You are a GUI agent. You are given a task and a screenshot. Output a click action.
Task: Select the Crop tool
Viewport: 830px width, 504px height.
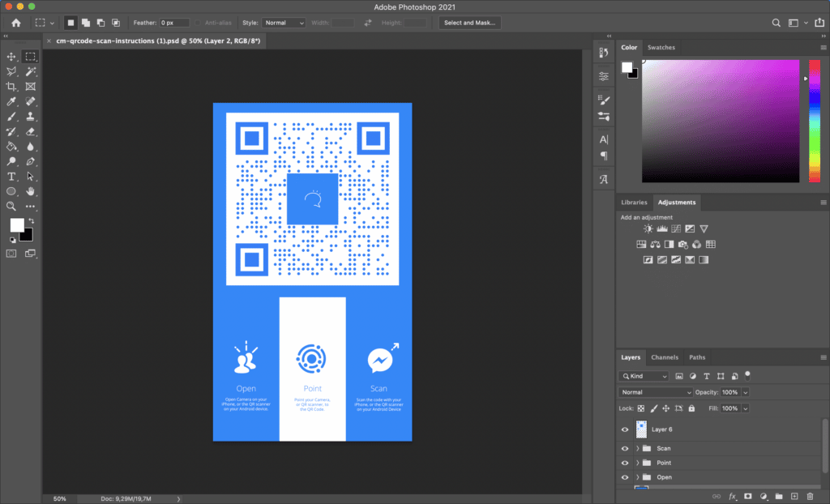click(x=10, y=84)
